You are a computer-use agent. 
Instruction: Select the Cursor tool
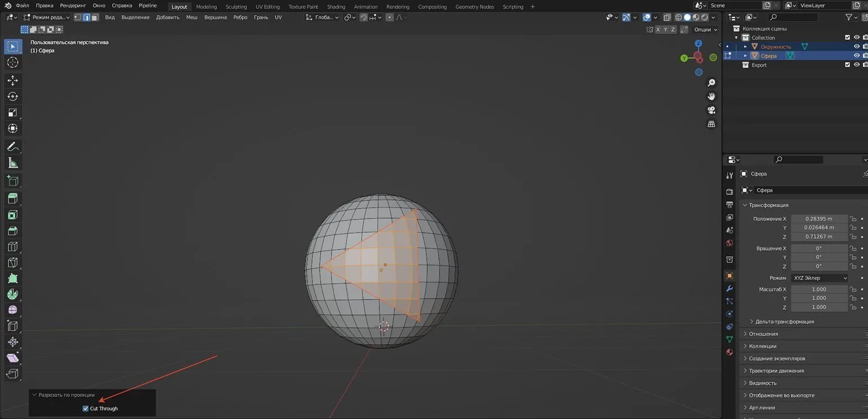[x=12, y=63]
